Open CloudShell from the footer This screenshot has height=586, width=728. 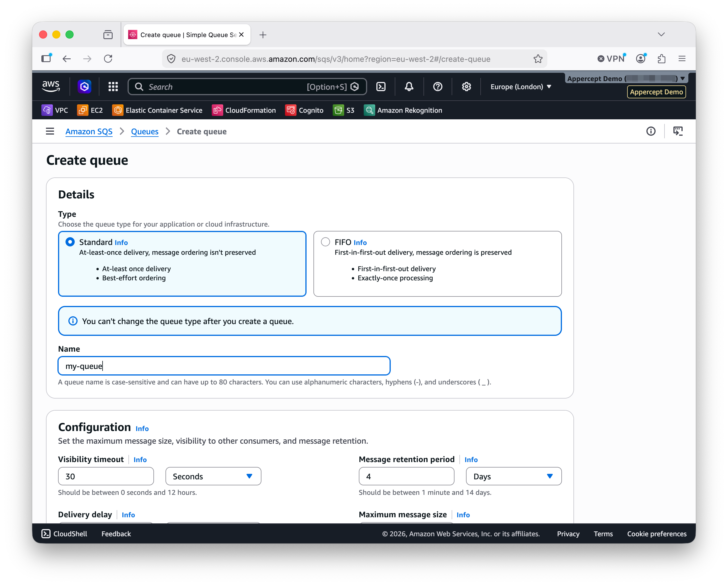(x=64, y=534)
